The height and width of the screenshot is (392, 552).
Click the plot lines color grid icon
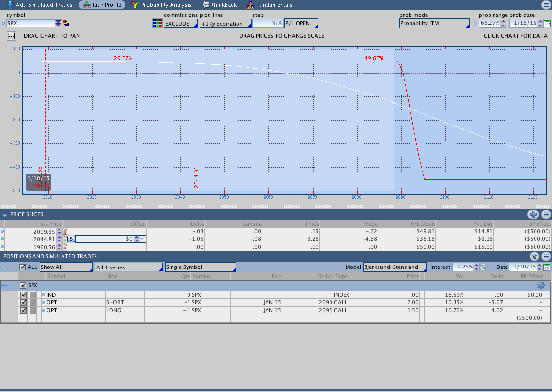coord(157,23)
